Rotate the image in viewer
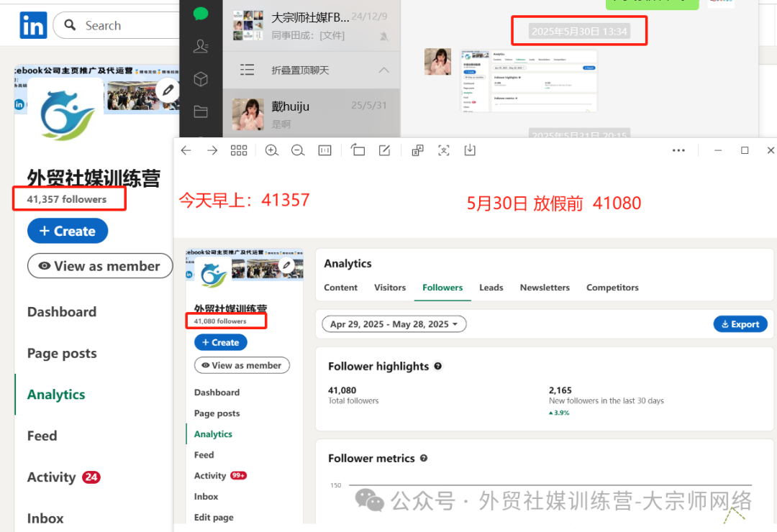Viewport: 777px width, 532px height. pos(358,150)
